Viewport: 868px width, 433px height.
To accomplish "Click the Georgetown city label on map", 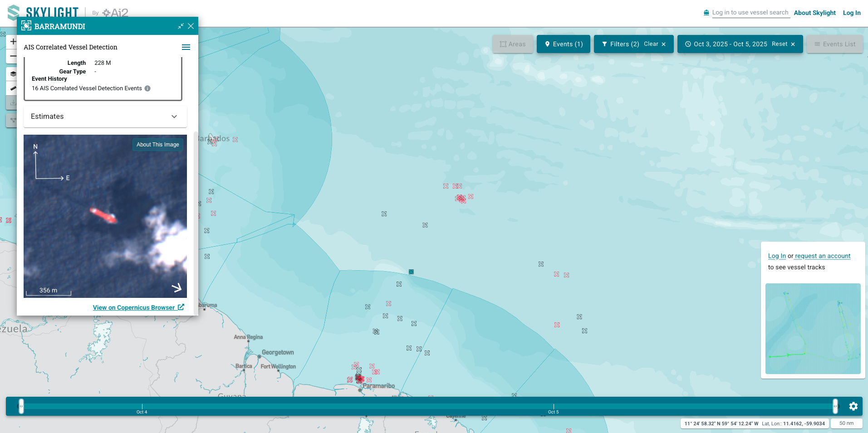I will [278, 352].
